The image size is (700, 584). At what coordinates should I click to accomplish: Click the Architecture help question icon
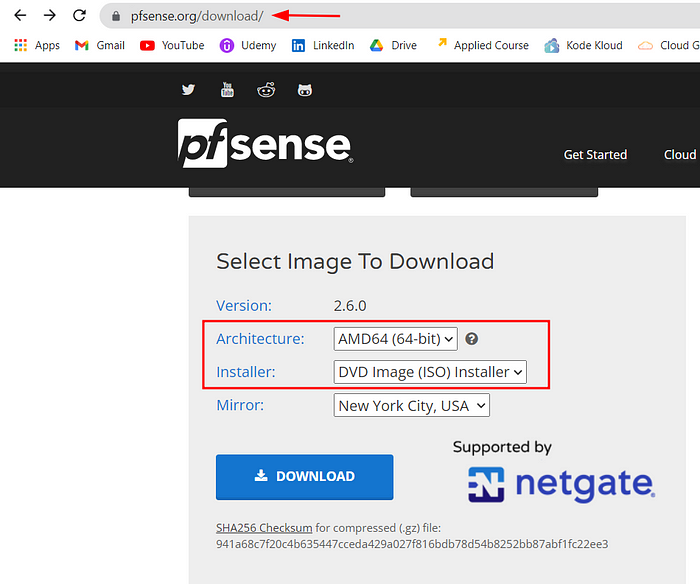tap(471, 339)
